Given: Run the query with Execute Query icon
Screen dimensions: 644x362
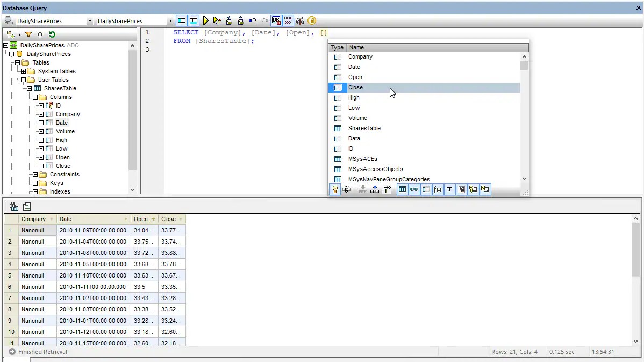Looking at the screenshot, I should click(x=206, y=20).
